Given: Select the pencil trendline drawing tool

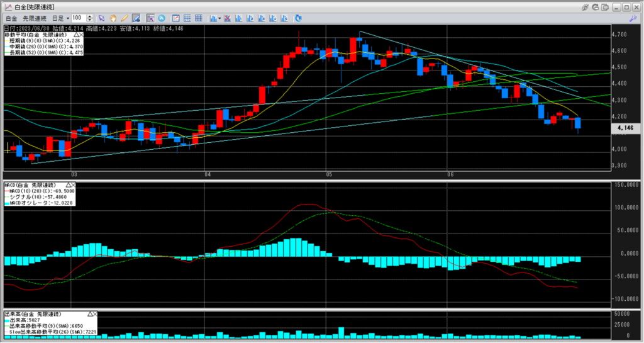Looking at the screenshot, I should click(124, 18).
